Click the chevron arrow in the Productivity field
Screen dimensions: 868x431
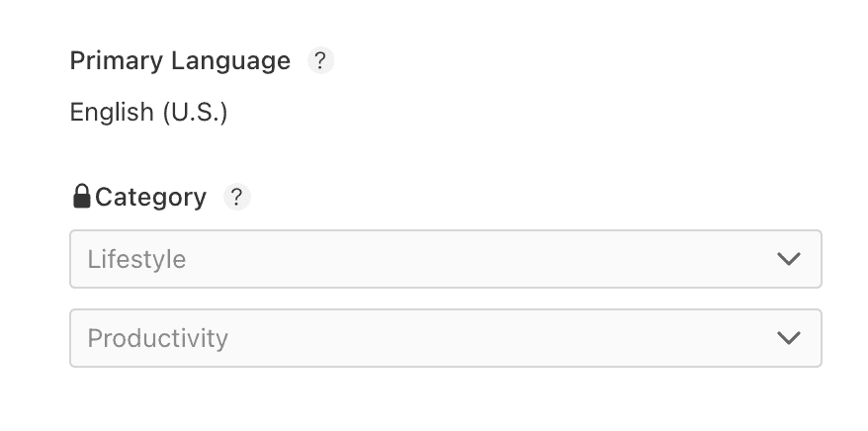788,338
